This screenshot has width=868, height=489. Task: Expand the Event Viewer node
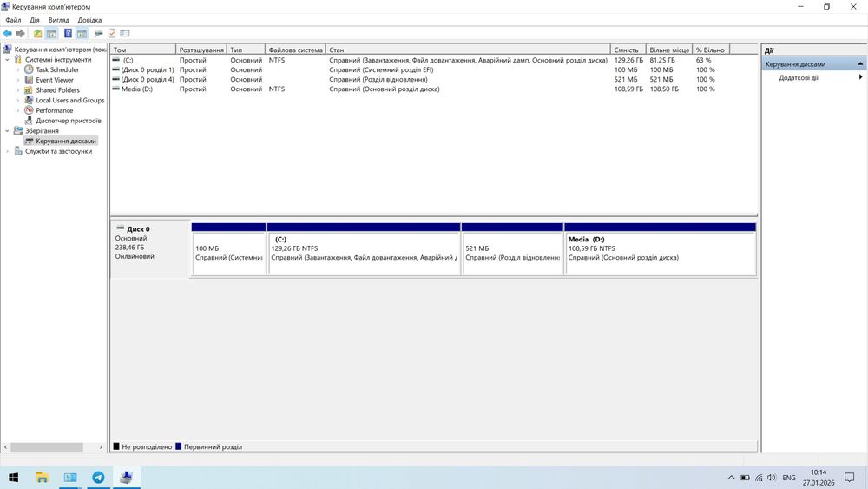(x=17, y=80)
